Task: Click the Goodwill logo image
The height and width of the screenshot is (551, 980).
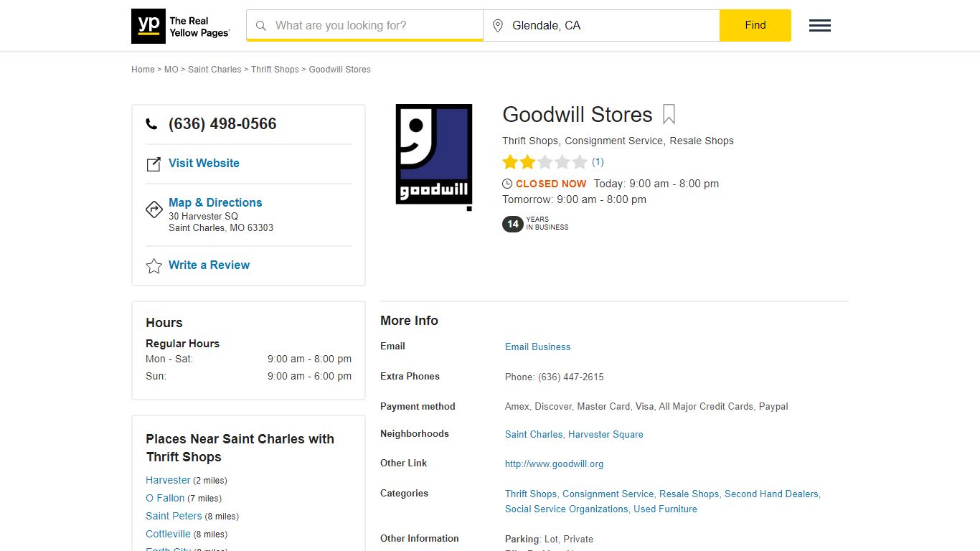Action: pos(434,157)
